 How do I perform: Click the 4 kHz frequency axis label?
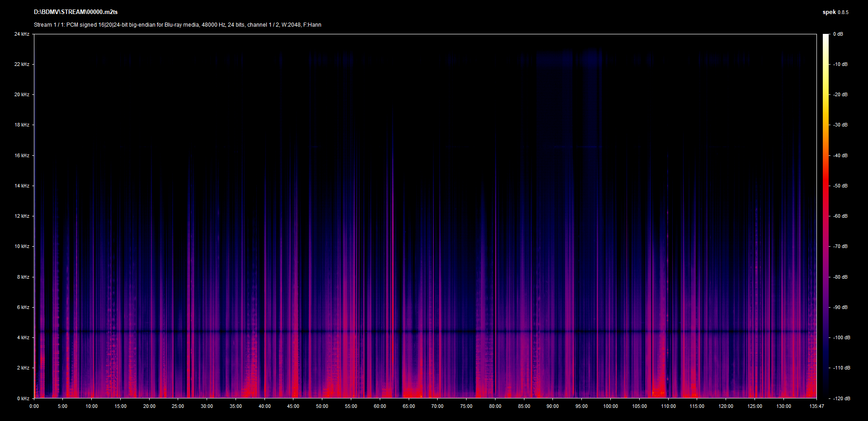23,337
